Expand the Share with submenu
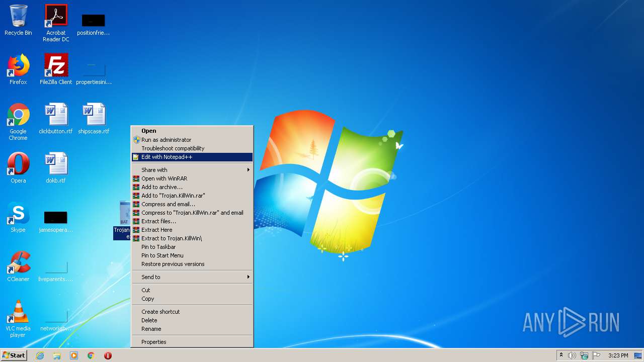This screenshot has height=362, width=644. 192,170
